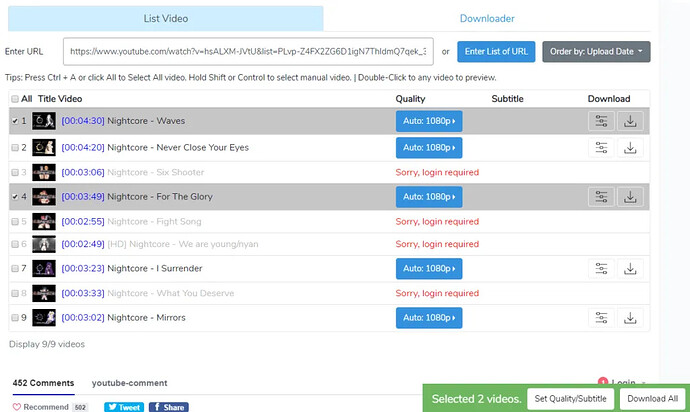Click download icon for Nightcore - Waves
The image size is (690, 412).
point(631,121)
